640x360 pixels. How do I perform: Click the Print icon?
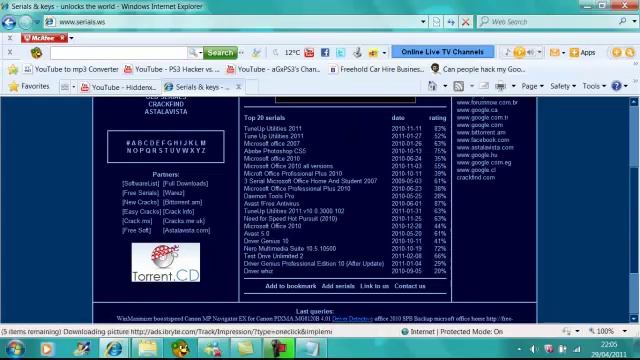coord(500,86)
